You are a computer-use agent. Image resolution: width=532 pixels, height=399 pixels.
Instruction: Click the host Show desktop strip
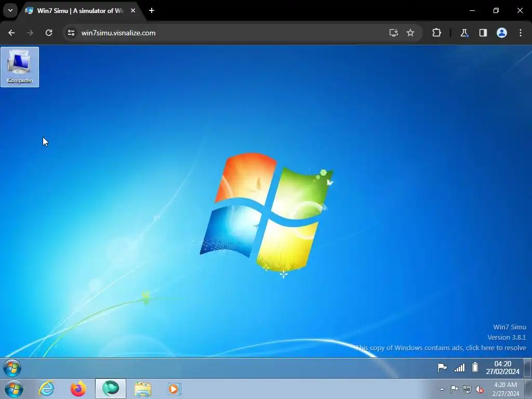coord(528,389)
